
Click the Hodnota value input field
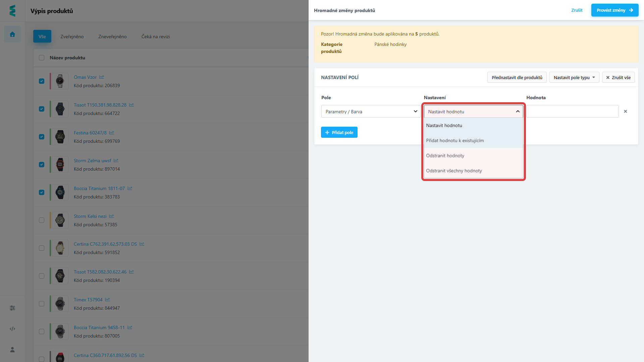click(572, 111)
